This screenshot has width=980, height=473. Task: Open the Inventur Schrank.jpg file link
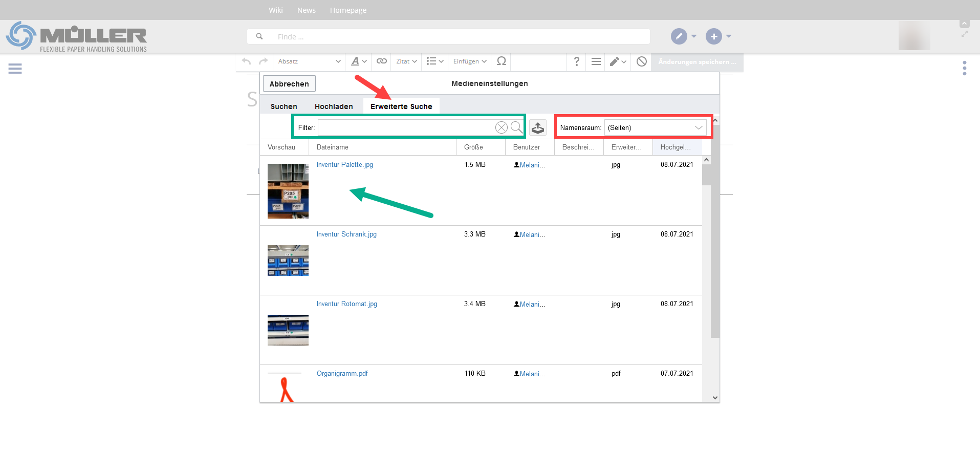346,234
